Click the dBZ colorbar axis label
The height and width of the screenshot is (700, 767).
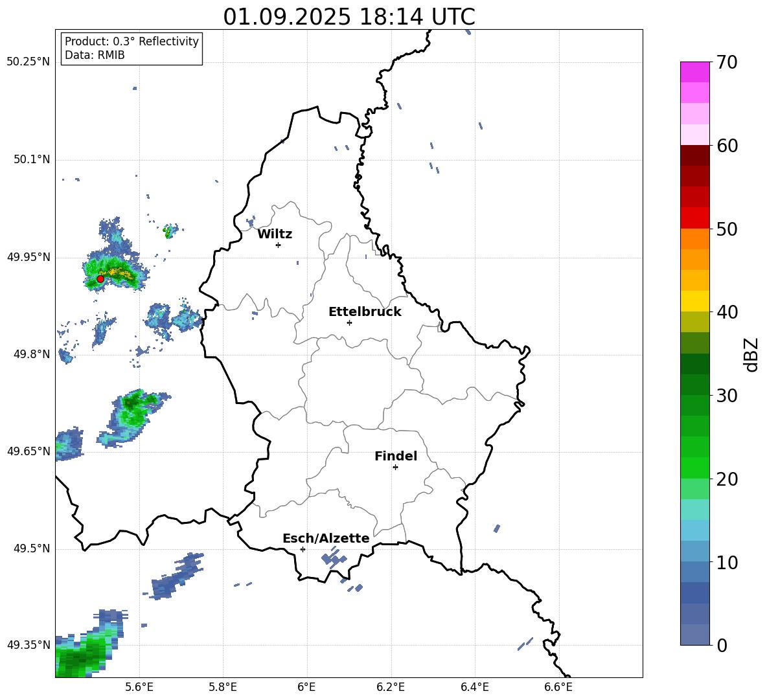[751, 354]
